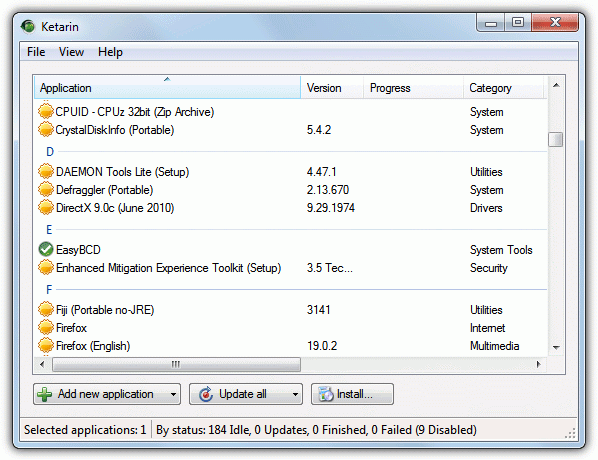Select the CrystalDiskInfo (Portable) row
The image size is (598, 460).
pos(291,130)
